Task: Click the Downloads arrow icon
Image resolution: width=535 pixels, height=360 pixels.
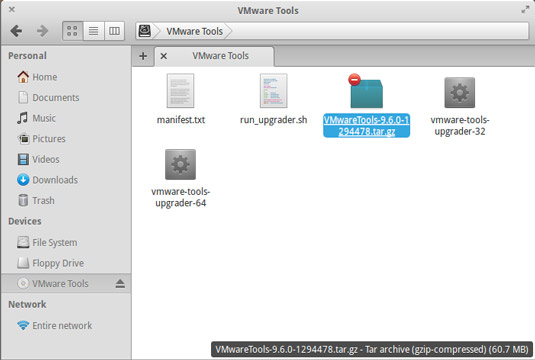Action: click(x=23, y=180)
